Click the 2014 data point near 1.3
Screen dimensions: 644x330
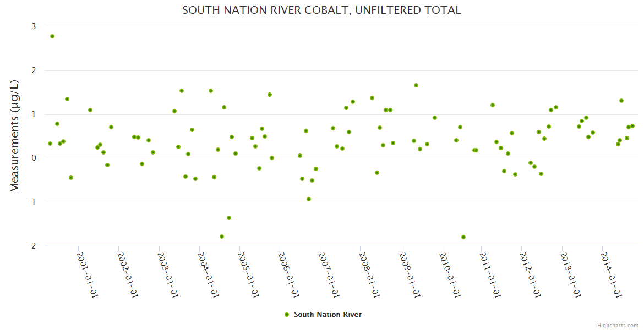[x=621, y=101]
